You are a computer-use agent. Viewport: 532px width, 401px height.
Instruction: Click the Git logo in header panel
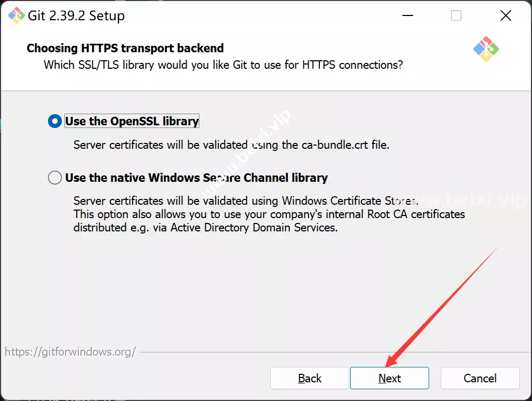486,49
